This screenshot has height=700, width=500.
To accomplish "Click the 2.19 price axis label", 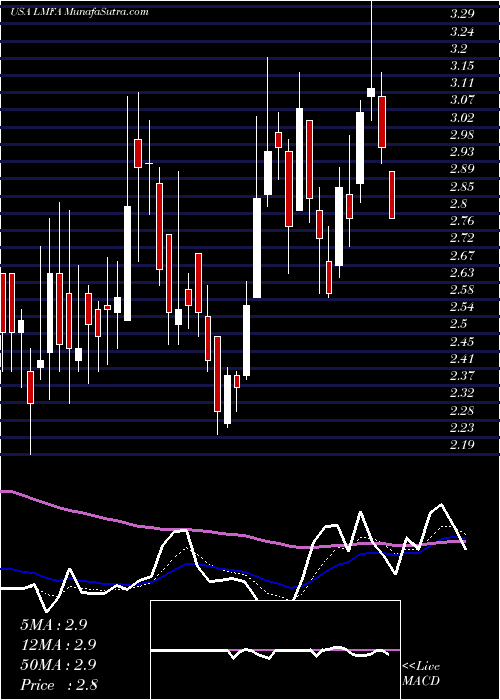I will tap(461, 445).
